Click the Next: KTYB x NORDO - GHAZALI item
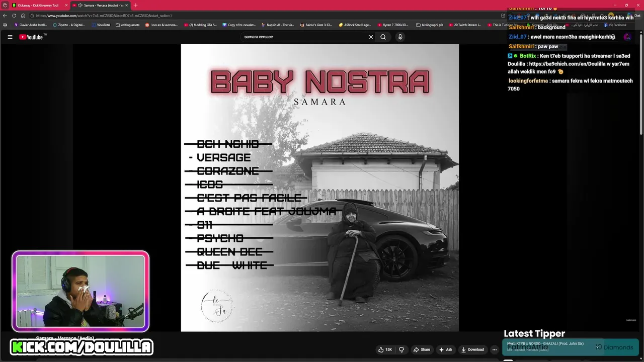Image resolution: width=644 pixels, height=362 pixels. (545, 343)
